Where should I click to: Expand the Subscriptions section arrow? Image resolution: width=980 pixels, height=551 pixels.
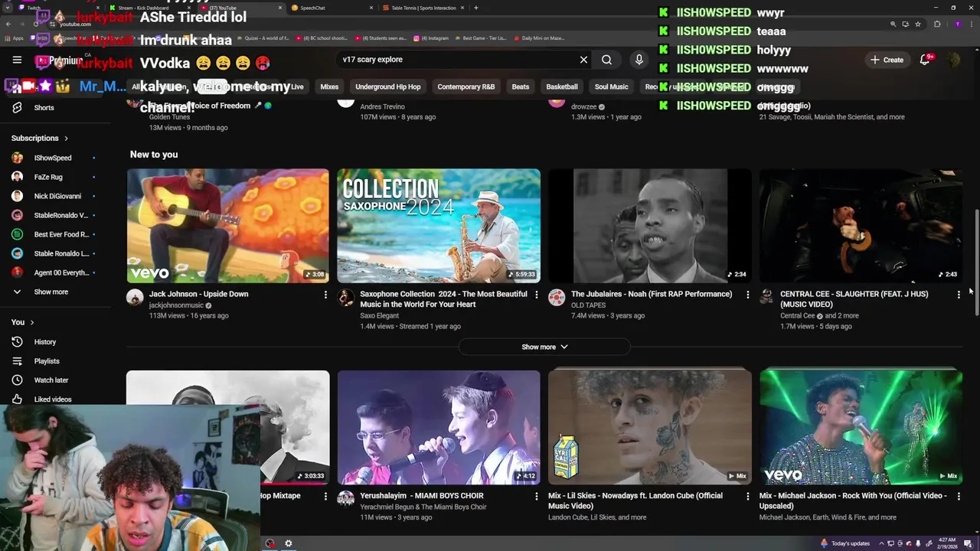66,139
